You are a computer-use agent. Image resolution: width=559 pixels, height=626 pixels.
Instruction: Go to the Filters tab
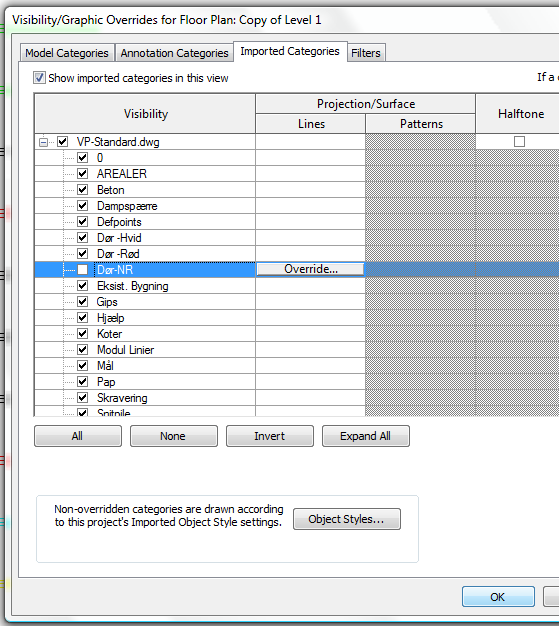click(366, 53)
